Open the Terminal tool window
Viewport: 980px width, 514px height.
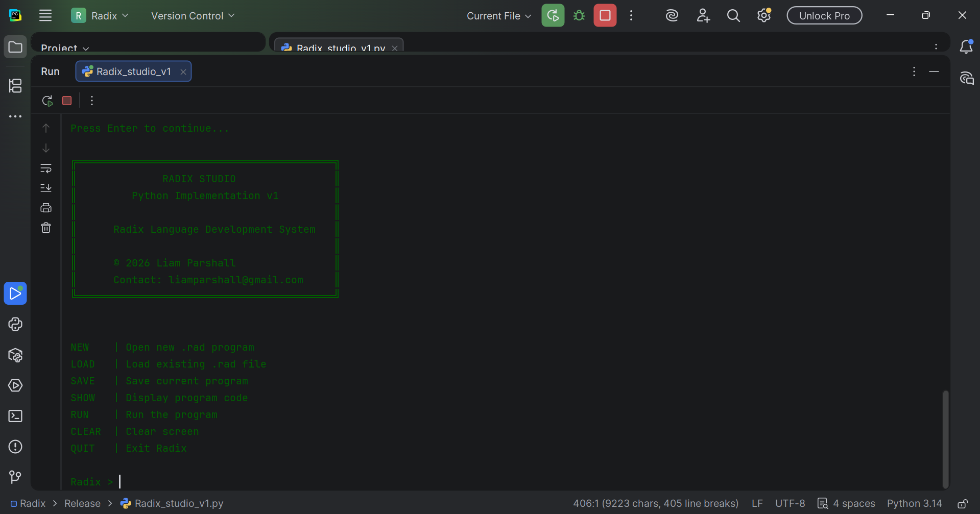pos(15,416)
